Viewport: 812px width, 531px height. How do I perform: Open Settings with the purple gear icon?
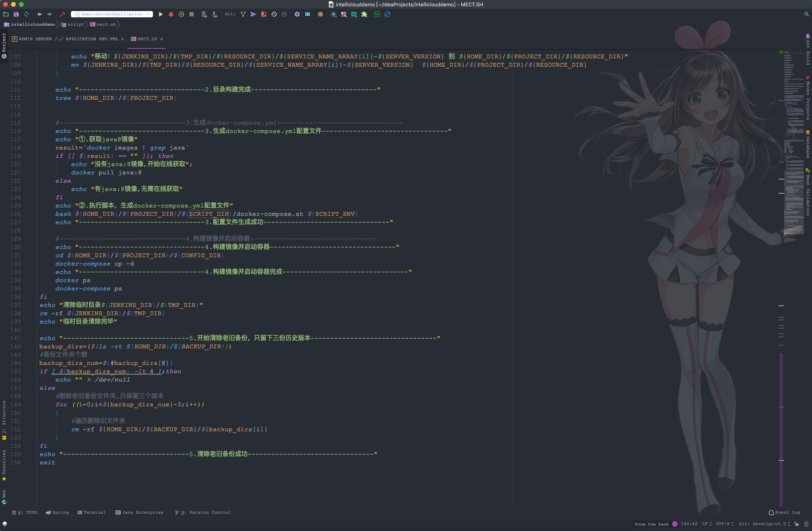(297, 14)
